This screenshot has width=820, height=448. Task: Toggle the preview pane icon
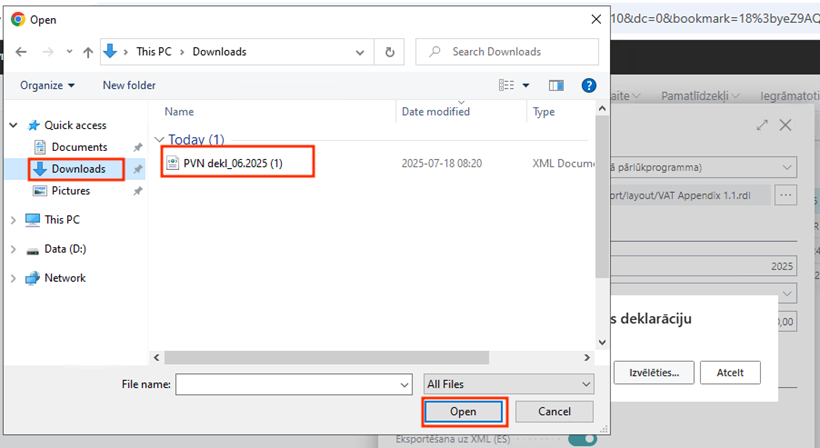(x=557, y=86)
